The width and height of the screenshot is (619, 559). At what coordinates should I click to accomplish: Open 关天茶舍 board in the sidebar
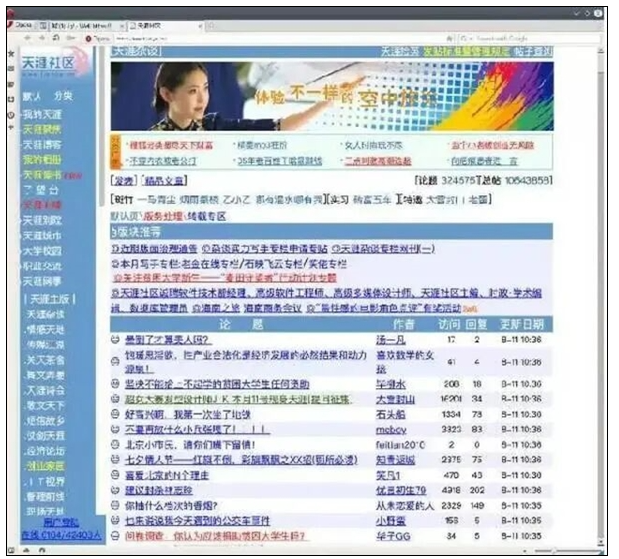[x=45, y=360]
